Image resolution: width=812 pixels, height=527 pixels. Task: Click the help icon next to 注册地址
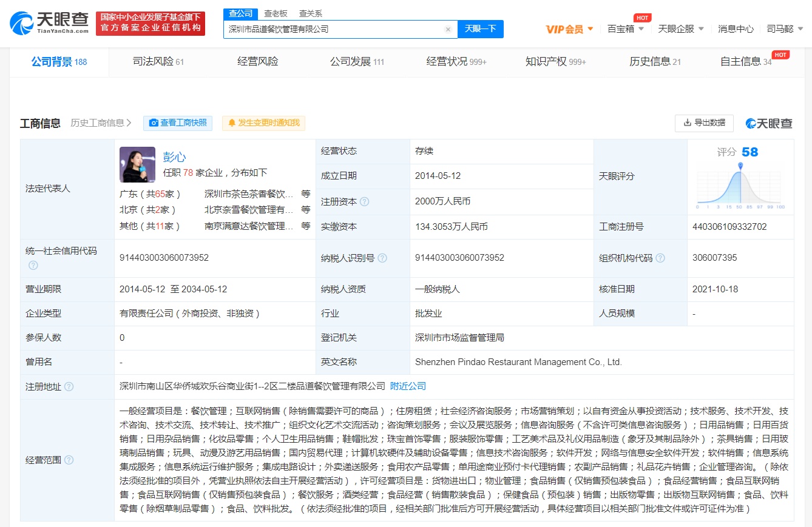pos(69,386)
